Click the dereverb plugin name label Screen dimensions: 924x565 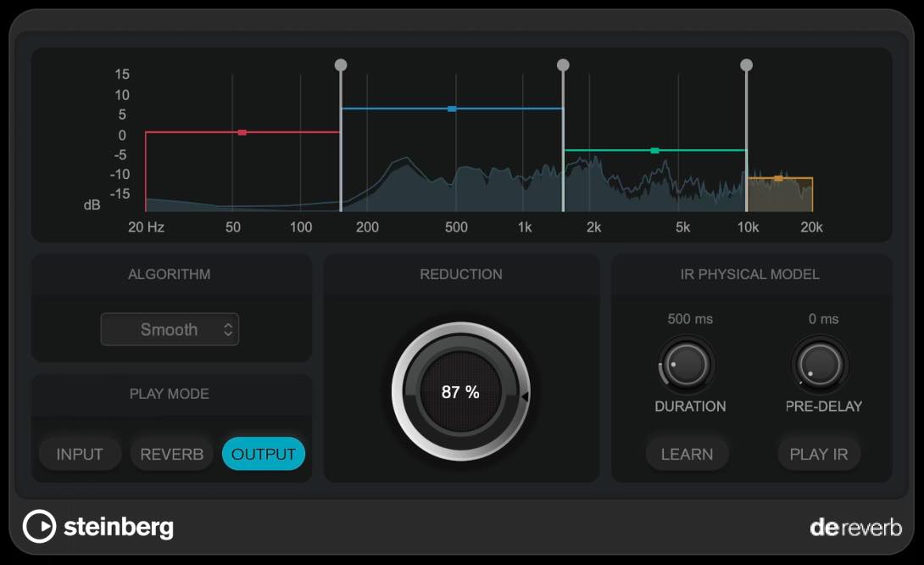click(855, 528)
